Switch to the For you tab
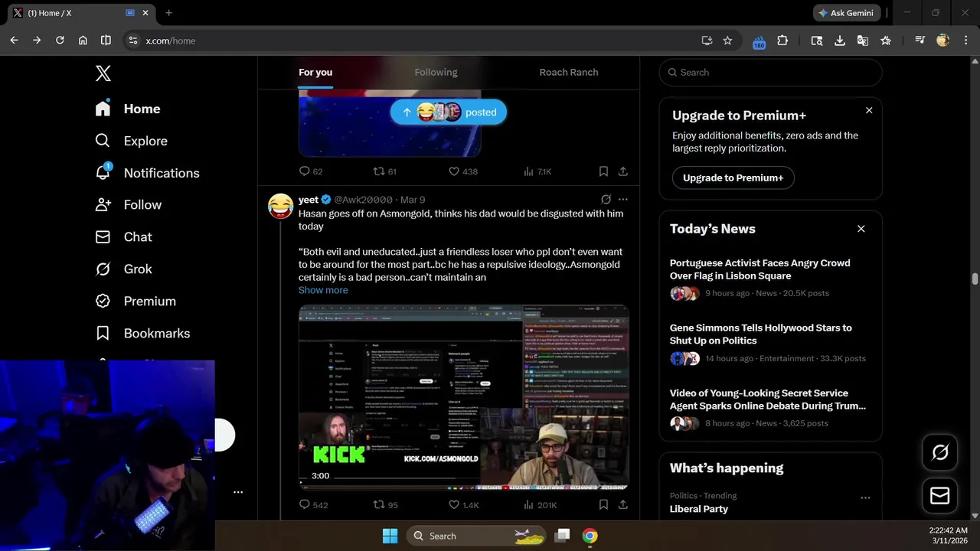 click(315, 73)
